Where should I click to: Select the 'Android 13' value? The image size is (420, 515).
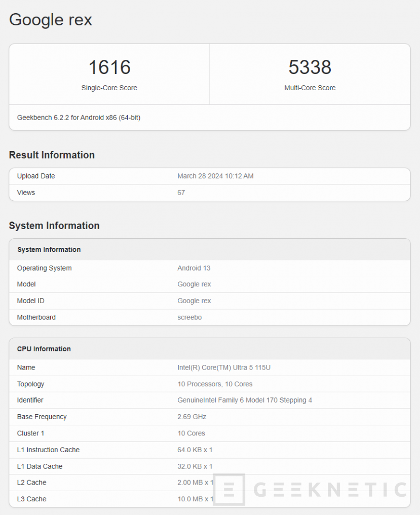click(194, 268)
